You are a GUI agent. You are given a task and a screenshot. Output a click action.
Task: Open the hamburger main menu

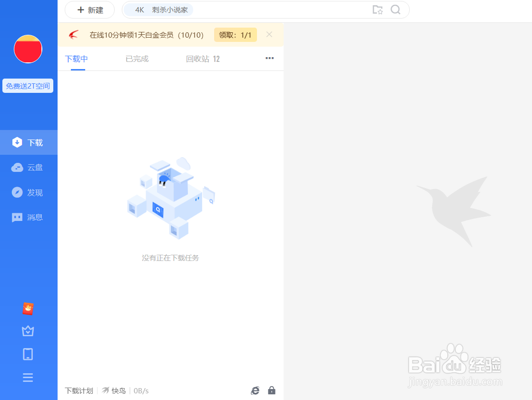tap(28, 377)
